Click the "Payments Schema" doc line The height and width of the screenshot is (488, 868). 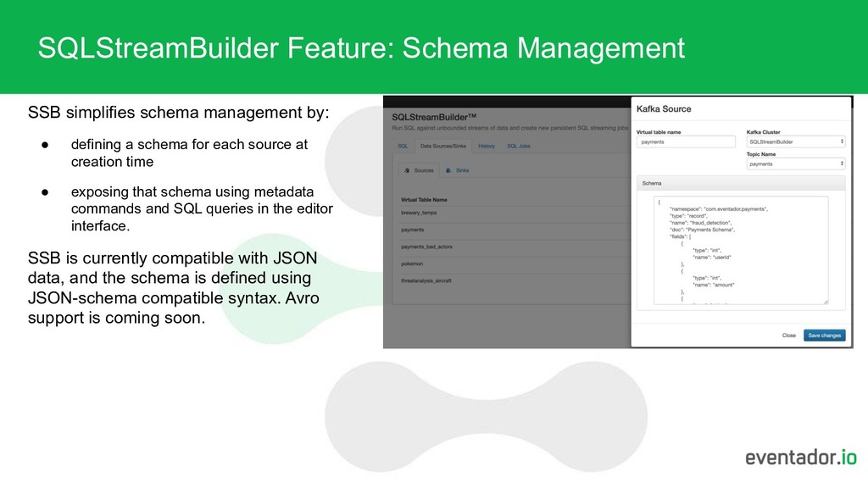pos(702,230)
